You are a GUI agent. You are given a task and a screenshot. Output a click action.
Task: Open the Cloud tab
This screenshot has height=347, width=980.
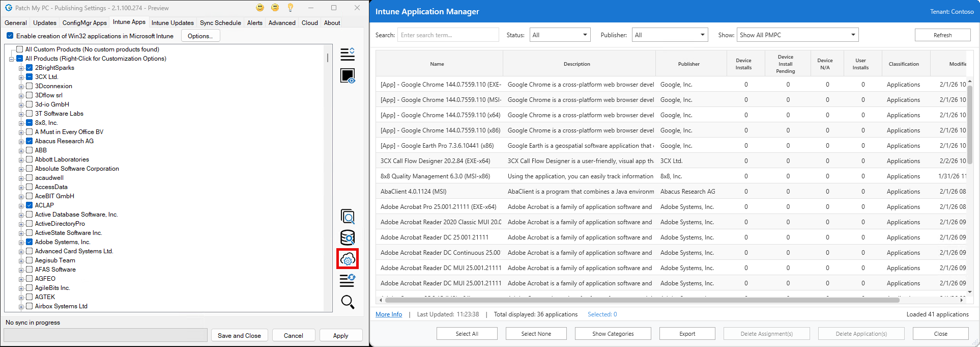[x=310, y=22]
